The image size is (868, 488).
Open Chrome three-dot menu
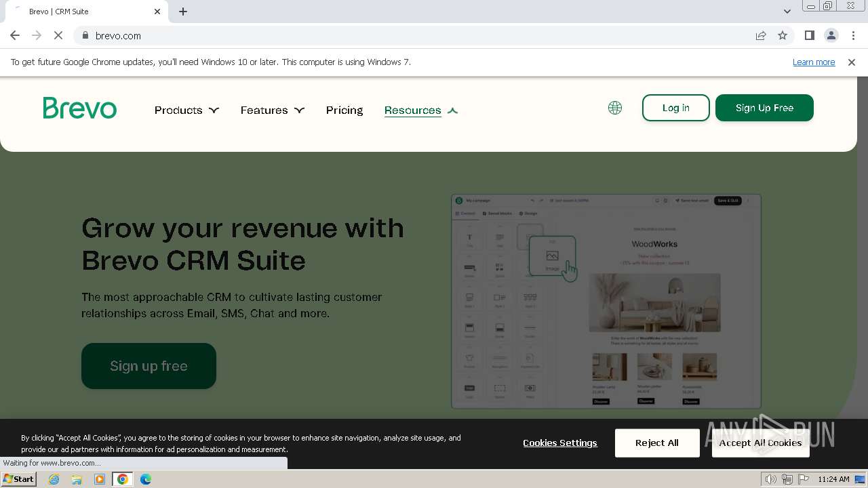click(x=853, y=35)
